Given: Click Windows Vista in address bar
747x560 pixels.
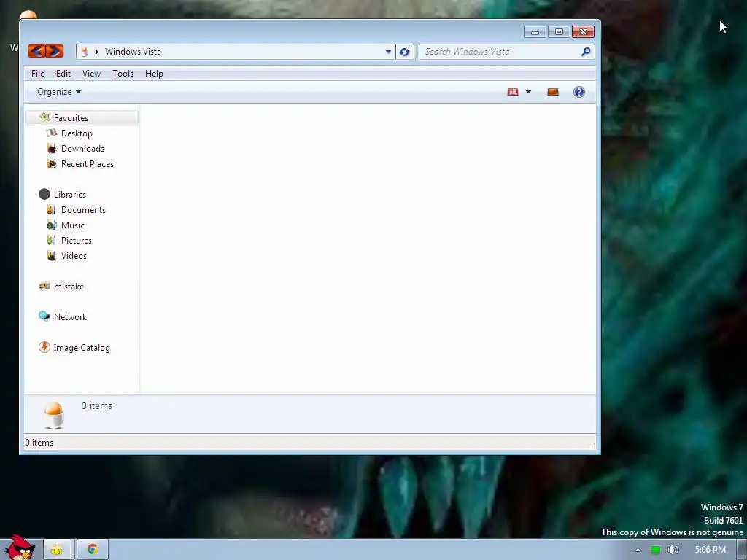Looking at the screenshot, I should (133, 52).
